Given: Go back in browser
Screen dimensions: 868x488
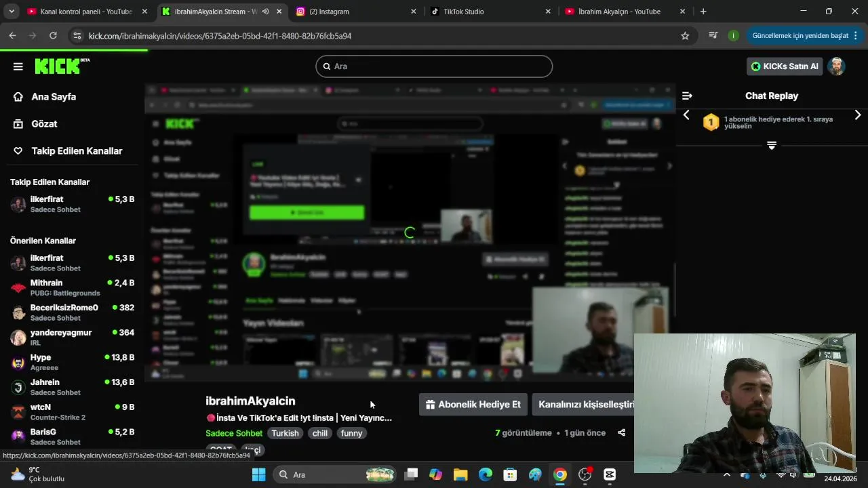Looking at the screenshot, I should coord(12,36).
